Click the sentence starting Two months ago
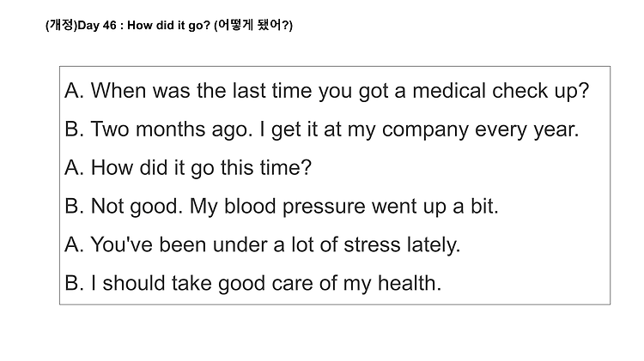The height and width of the screenshot is (361, 644). tap(322, 129)
